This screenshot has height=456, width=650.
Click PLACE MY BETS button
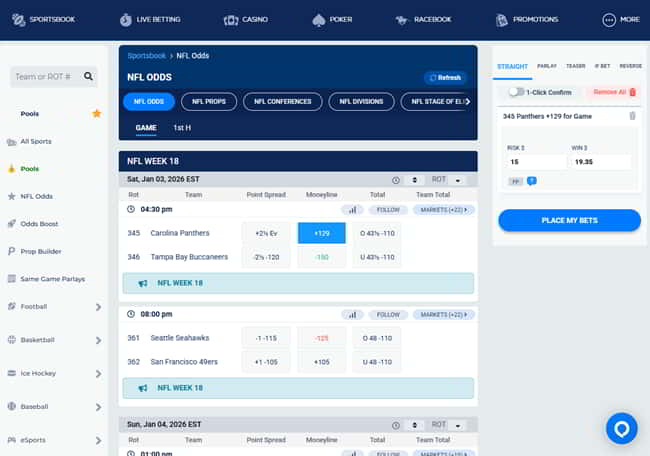pyautogui.click(x=569, y=221)
